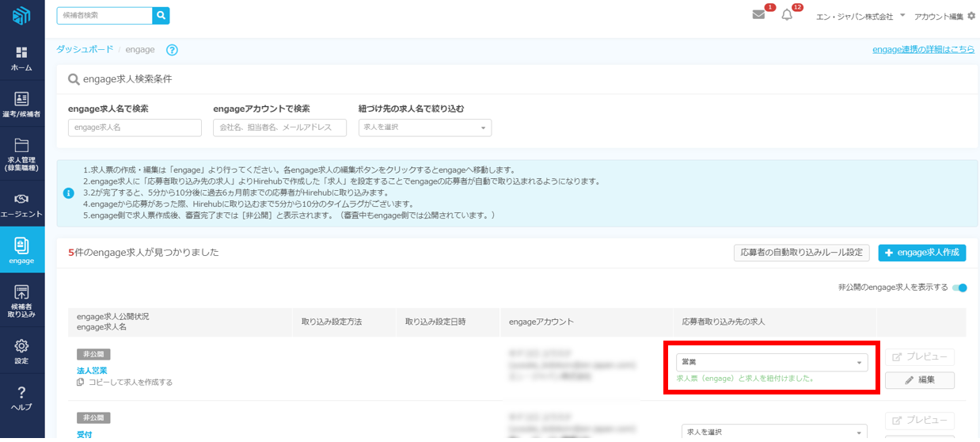Click the help question mark beside engage
980x442 pixels.
coord(172,50)
